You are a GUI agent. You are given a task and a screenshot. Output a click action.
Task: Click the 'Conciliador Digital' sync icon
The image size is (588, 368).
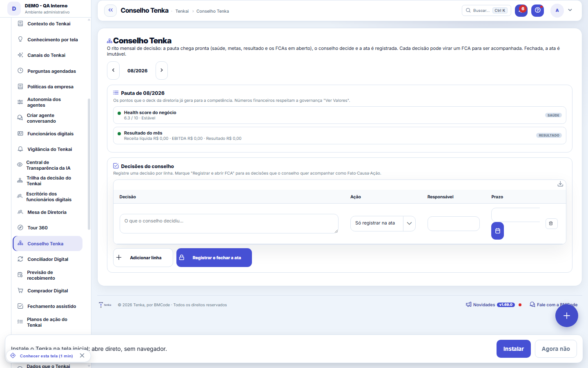click(x=20, y=259)
